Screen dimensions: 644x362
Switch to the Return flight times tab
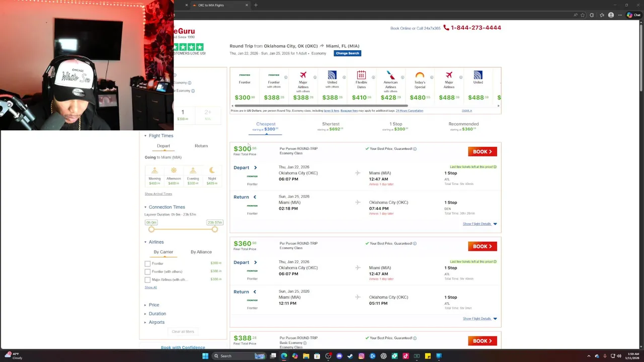point(201,146)
